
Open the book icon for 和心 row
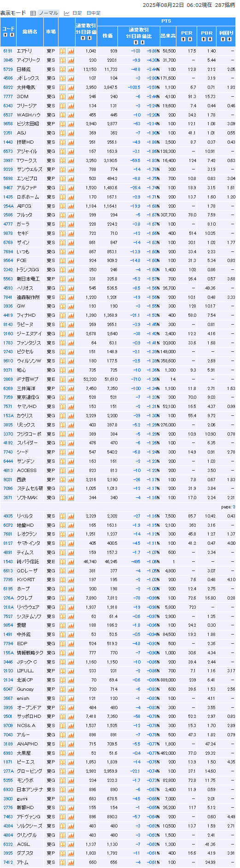pyautogui.click(x=63, y=370)
